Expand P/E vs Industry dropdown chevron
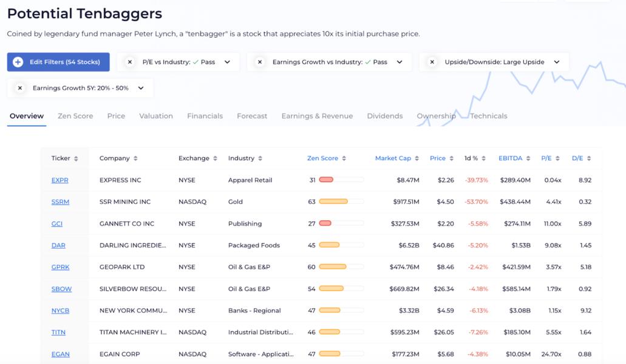 (x=227, y=62)
